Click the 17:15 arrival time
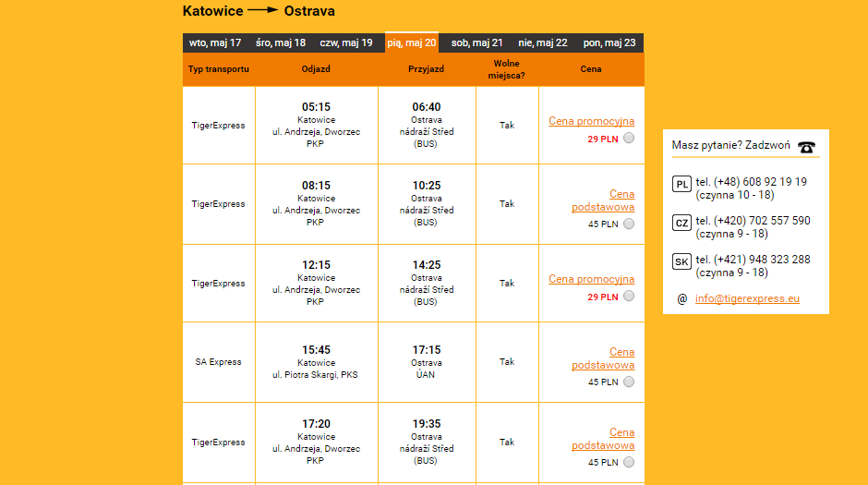 [x=427, y=350]
